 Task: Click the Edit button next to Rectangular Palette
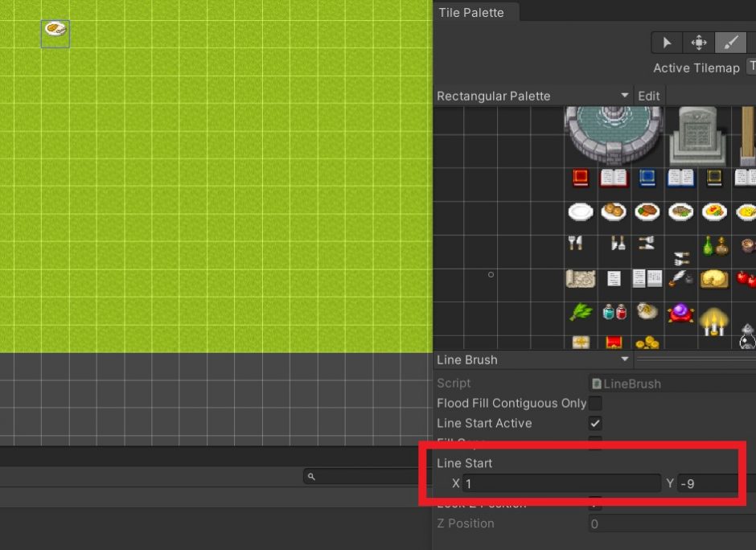coord(648,96)
